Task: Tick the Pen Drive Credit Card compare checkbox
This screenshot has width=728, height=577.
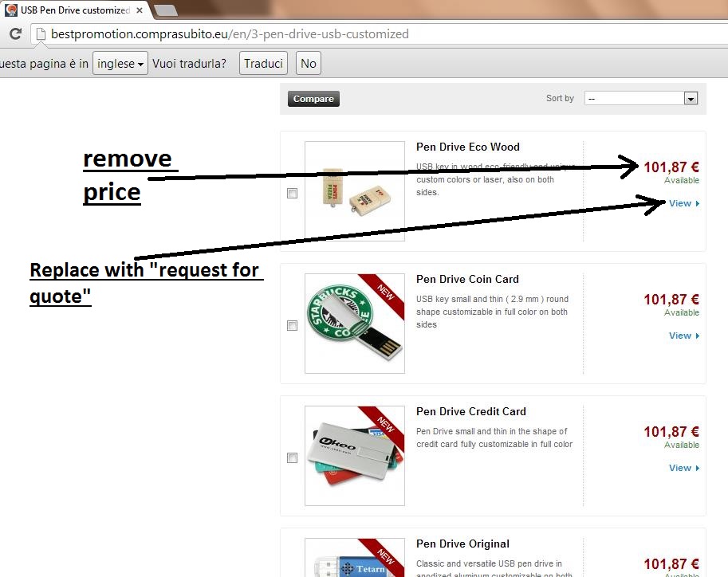Action: pyautogui.click(x=292, y=457)
